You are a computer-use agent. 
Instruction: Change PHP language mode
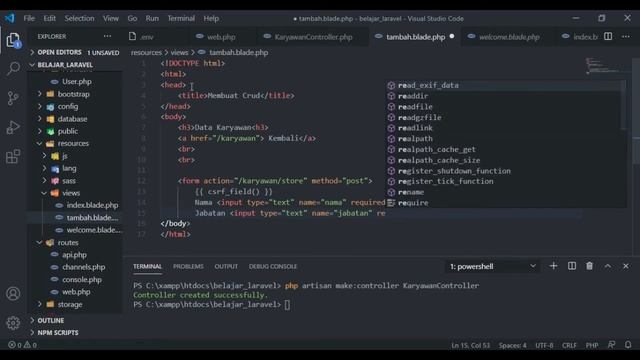click(592, 345)
